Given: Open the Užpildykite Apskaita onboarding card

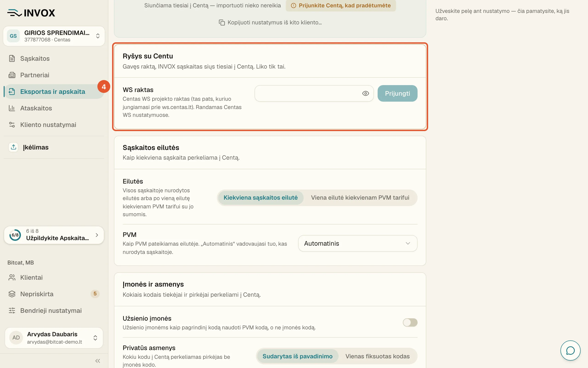Looking at the screenshot, I should tap(54, 235).
